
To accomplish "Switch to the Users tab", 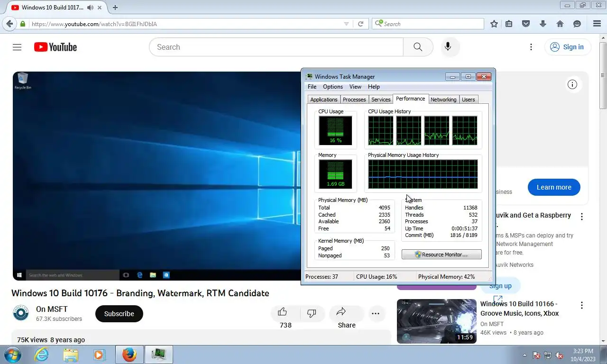I will [x=468, y=100].
